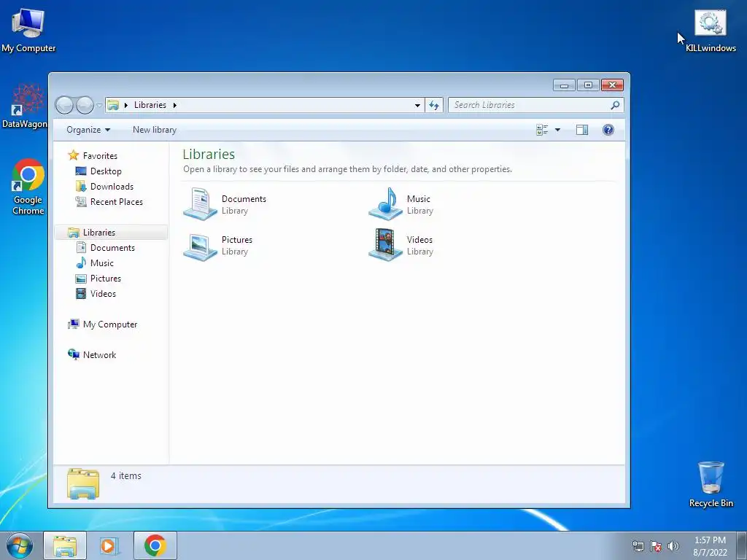Viewport: 747px width, 560px height.
Task: Click the Back navigation arrow
Action: coord(65,105)
